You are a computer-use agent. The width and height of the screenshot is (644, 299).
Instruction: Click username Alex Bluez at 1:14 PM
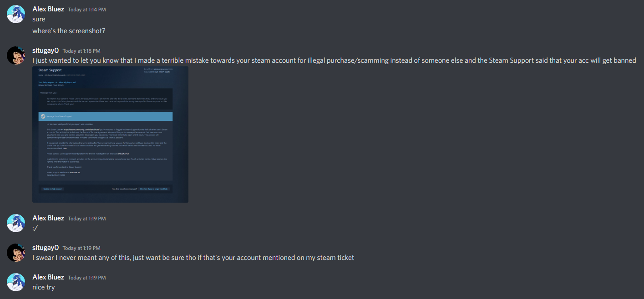(x=48, y=9)
